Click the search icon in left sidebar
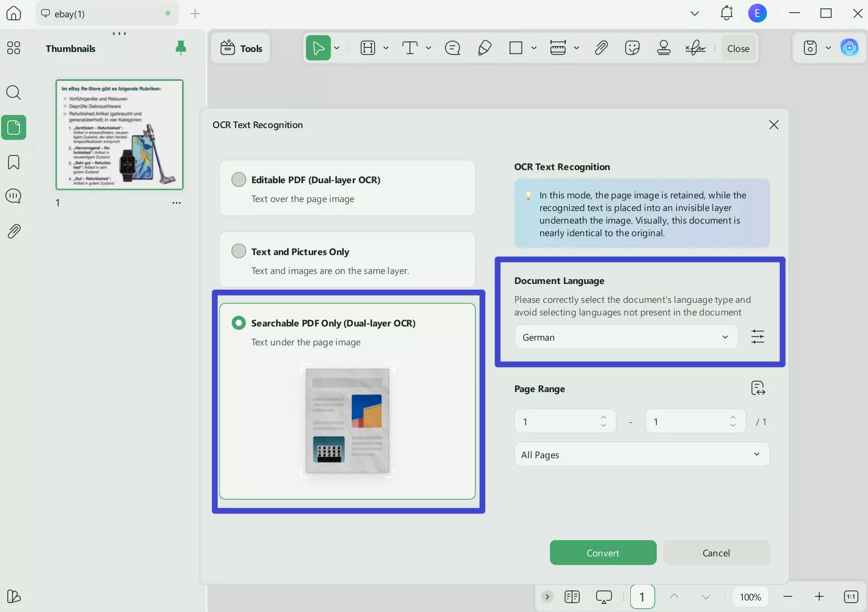The image size is (868, 612). pyautogui.click(x=14, y=93)
